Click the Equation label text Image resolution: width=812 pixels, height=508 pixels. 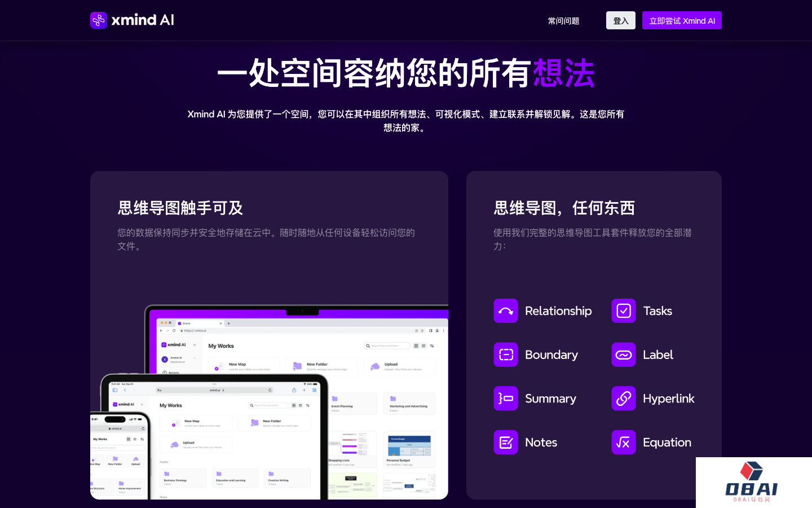tap(667, 443)
